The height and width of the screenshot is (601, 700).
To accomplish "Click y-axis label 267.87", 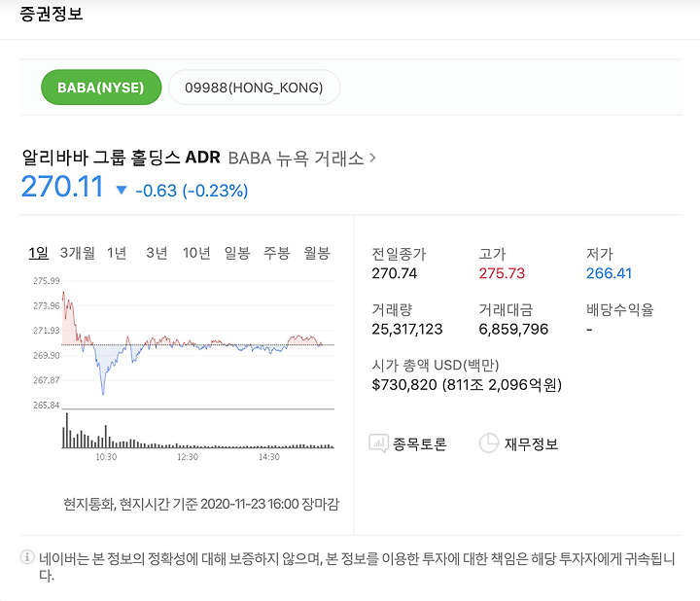I will click(x=46, y=380).
